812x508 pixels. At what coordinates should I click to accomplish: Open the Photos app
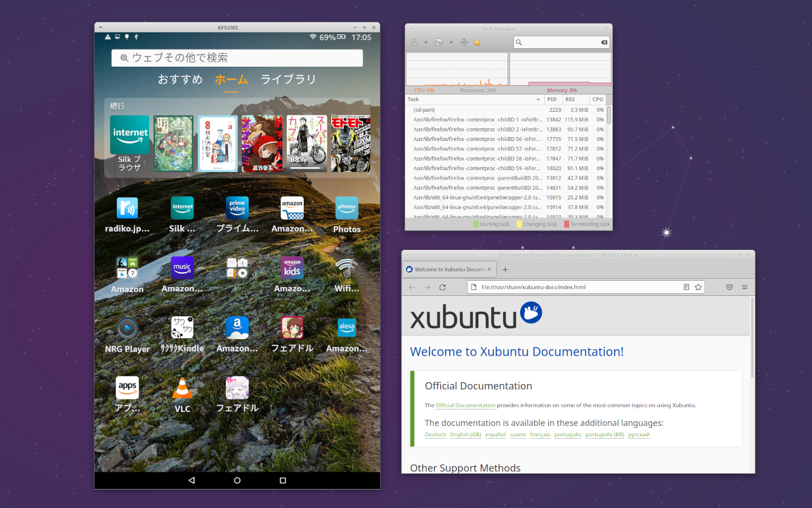pyautogui.click(x=346, y=208)
